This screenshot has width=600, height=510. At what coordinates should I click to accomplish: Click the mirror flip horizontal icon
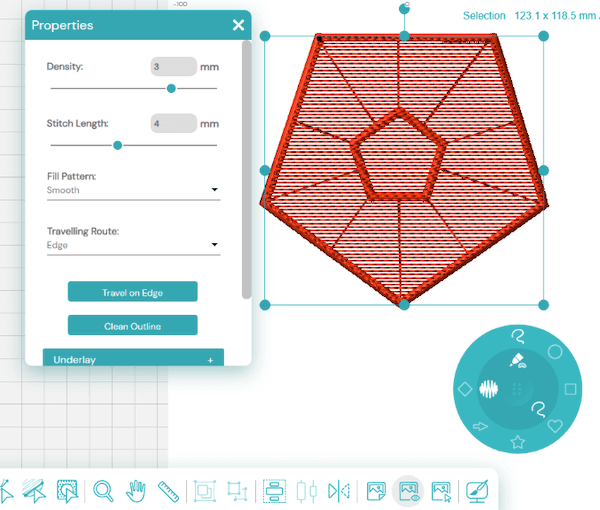pyautogui.click(x=340, y=491)
